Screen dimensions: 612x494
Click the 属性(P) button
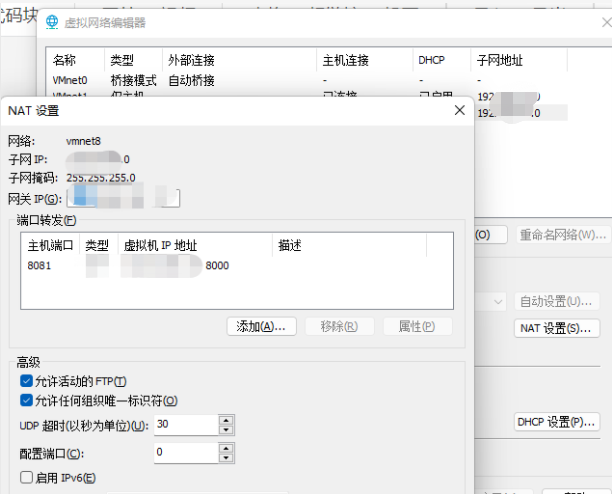click(x=417, y=326)
